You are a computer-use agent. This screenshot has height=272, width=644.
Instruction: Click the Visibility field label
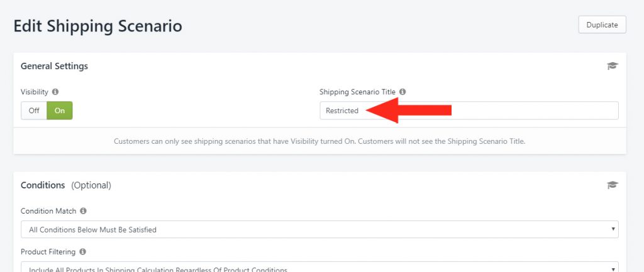click(x=35, y=92)
